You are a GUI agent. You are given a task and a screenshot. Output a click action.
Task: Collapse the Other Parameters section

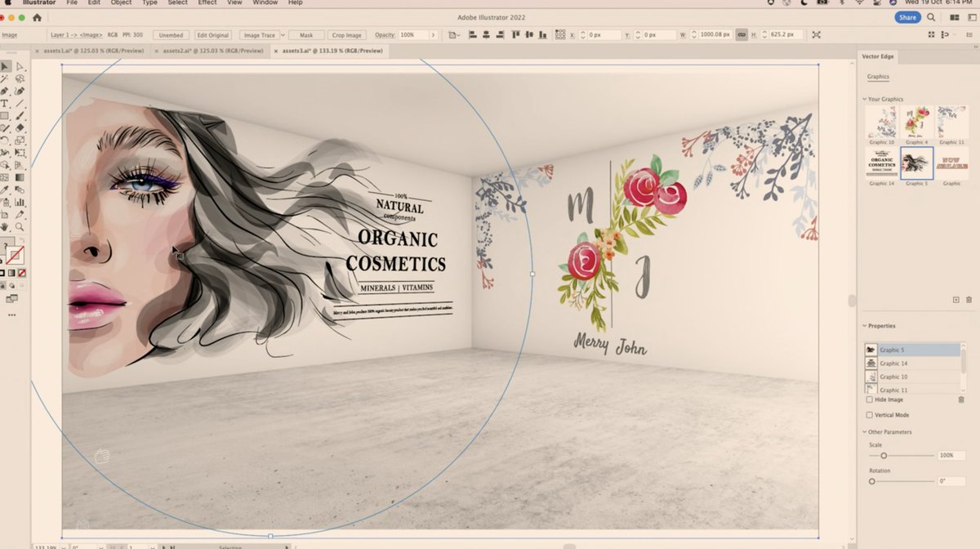[x=865, y=432]
